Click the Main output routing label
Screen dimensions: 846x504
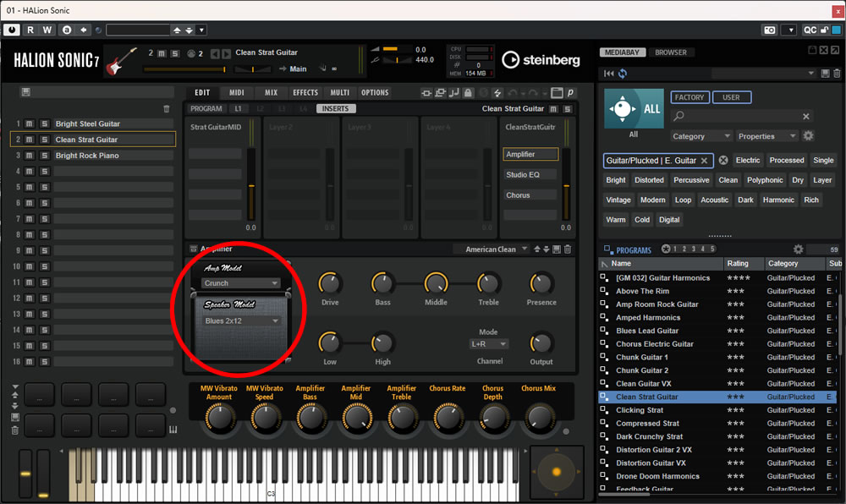pos(298,69)
